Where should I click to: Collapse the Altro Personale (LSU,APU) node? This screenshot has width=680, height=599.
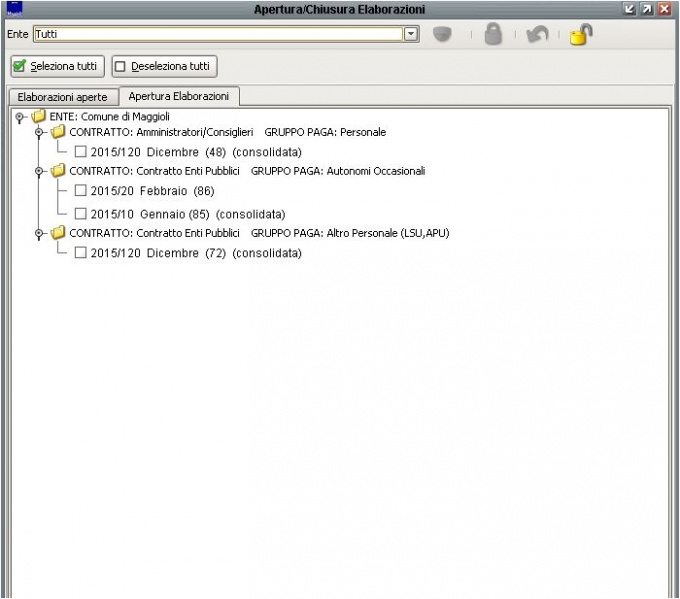(39, 233)
